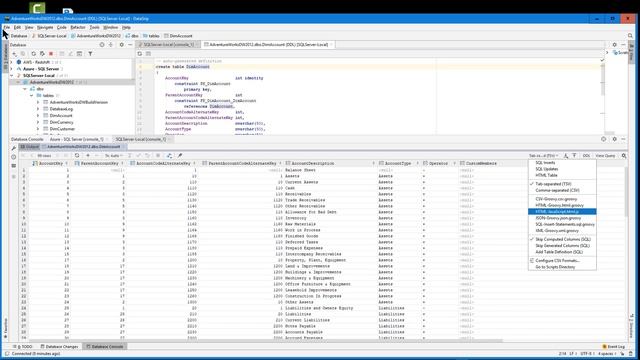640x360 pixels.
Task: Select HTML Table extractor option
Action: [562, 175]
